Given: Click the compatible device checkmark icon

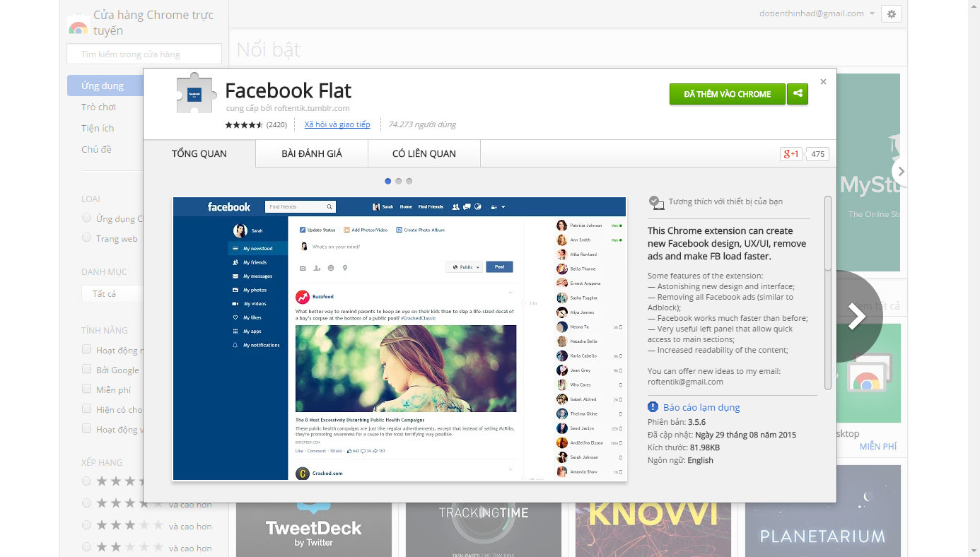Looking at the screenshot, I should click(x=656, y=203).
